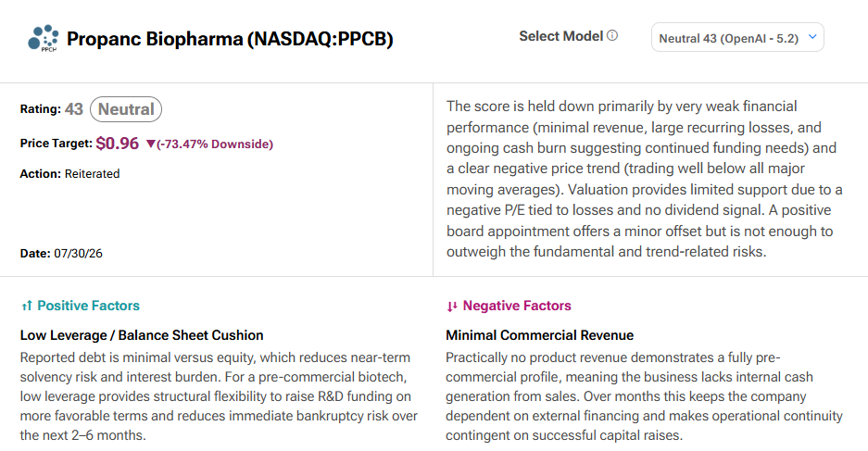Click the -73.47% Downside text
Viewport: 868px width, 451px height.
click(215, 144)
